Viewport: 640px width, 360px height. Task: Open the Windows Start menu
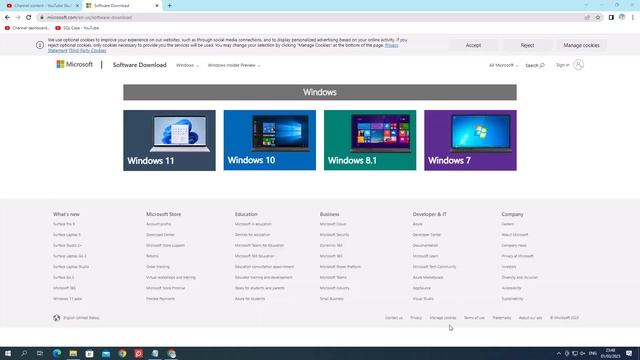coord(8,353)
